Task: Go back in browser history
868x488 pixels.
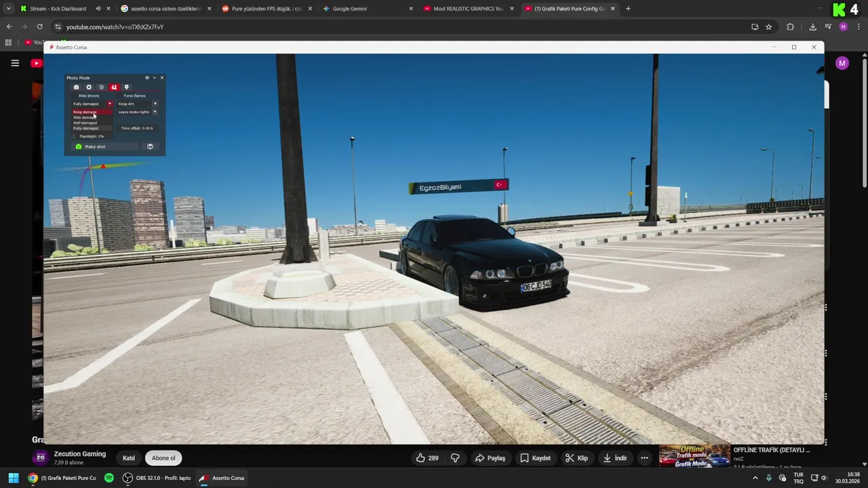Action: pyautogui.click(x=9, y=26)
